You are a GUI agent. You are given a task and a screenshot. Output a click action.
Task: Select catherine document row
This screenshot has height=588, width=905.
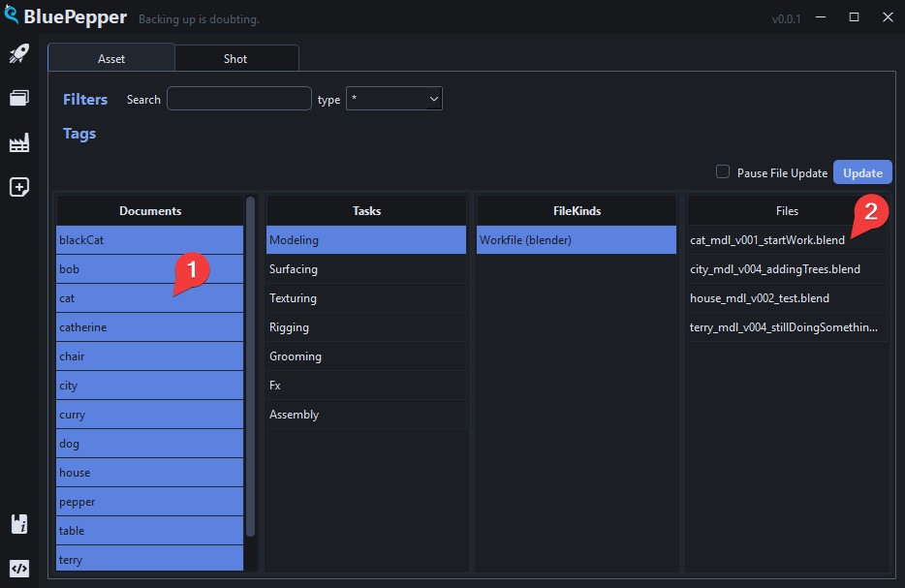coord(149,327)
